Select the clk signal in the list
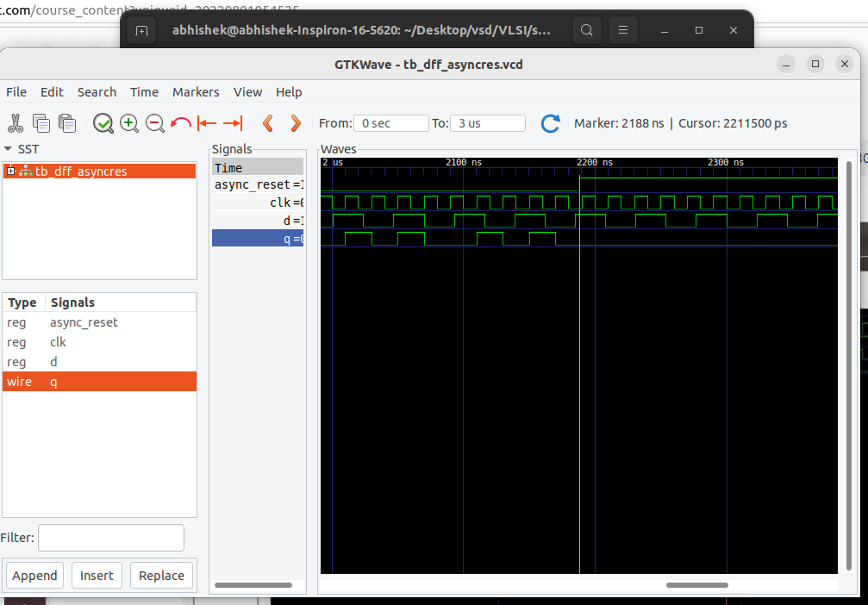Image resolution: width=868 pixels, height=605 pixels. [x=58, y=342]
